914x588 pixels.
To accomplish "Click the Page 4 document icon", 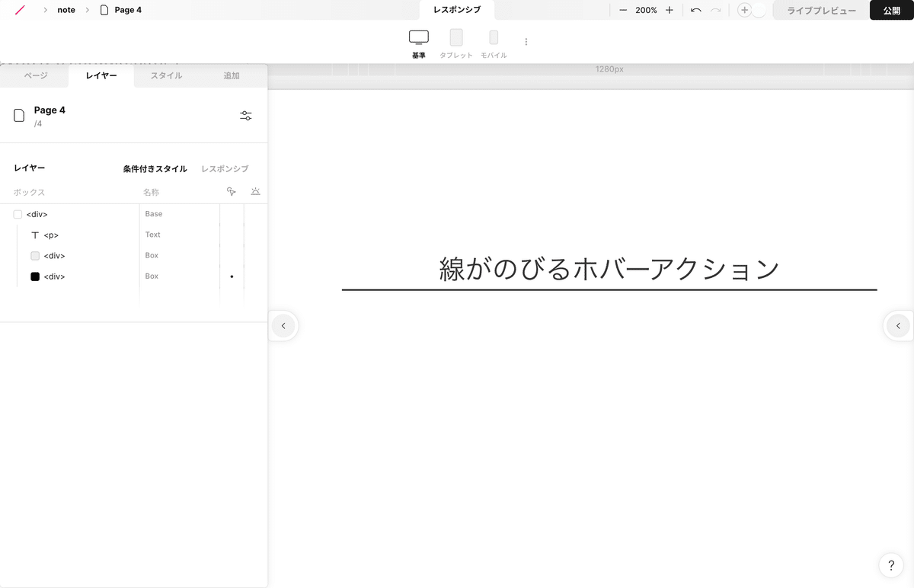I will pyautogui.click(x=19, y=116).
